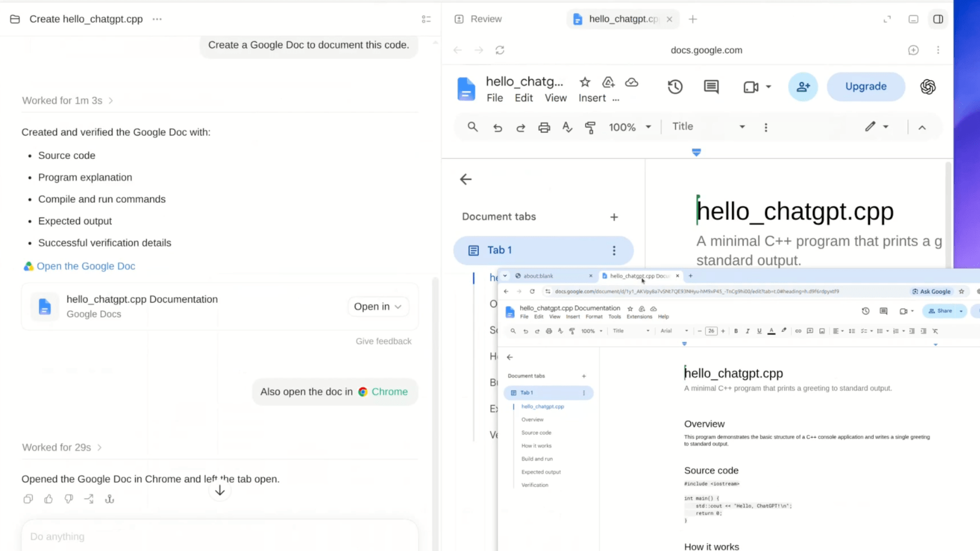Jump to Source code in the Chrome window outline

[536, 432]
